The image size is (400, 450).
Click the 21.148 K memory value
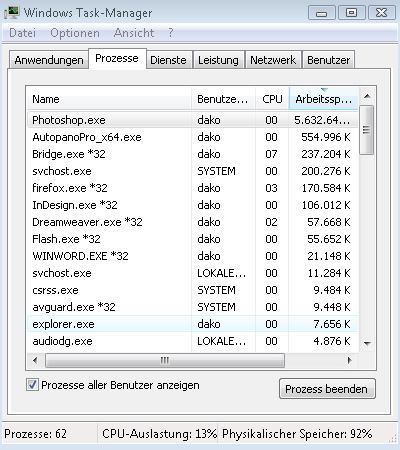coord(329,256)
